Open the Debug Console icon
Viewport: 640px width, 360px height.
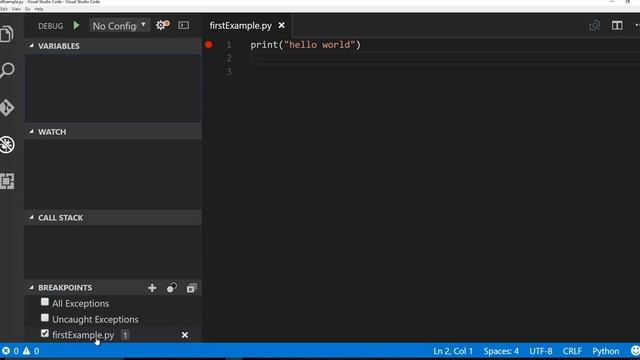(184, 25)
